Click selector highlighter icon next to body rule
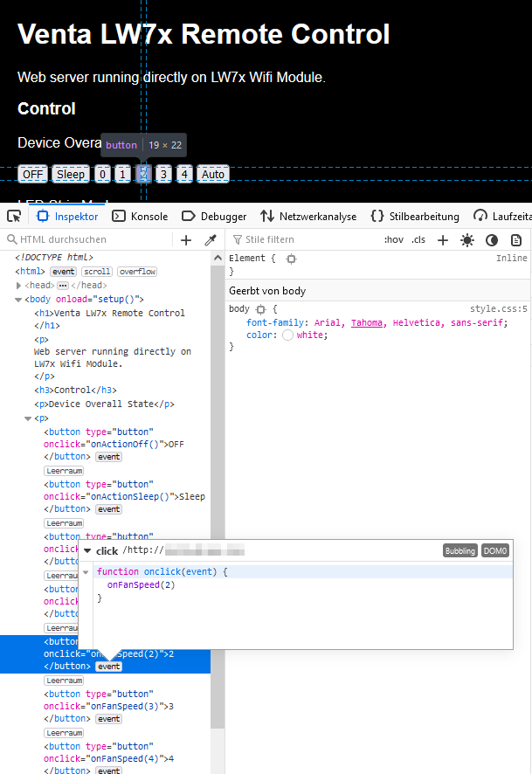Viewport: 532px width, 774px height. pyautogui.click(x=259, y=309)
